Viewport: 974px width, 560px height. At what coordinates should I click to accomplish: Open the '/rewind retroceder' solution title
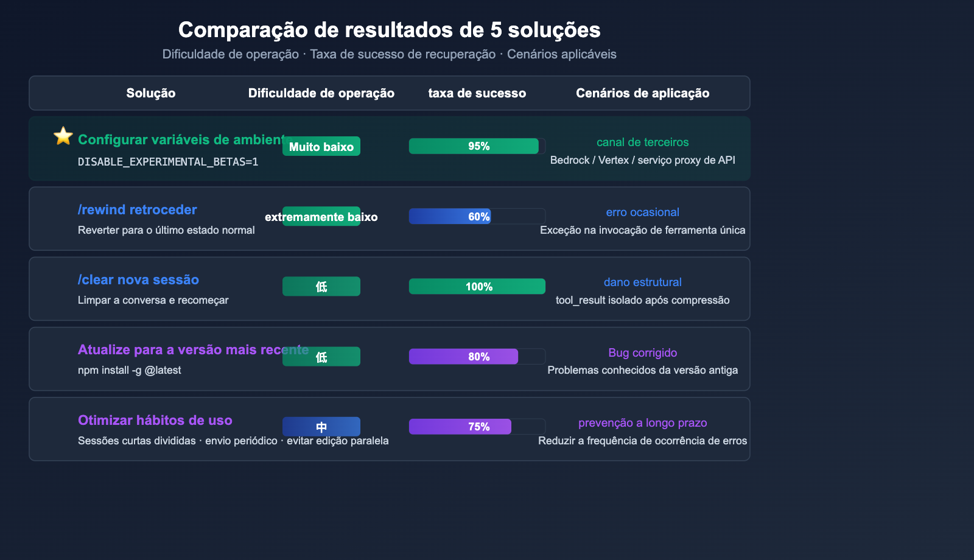click(138, 210)
